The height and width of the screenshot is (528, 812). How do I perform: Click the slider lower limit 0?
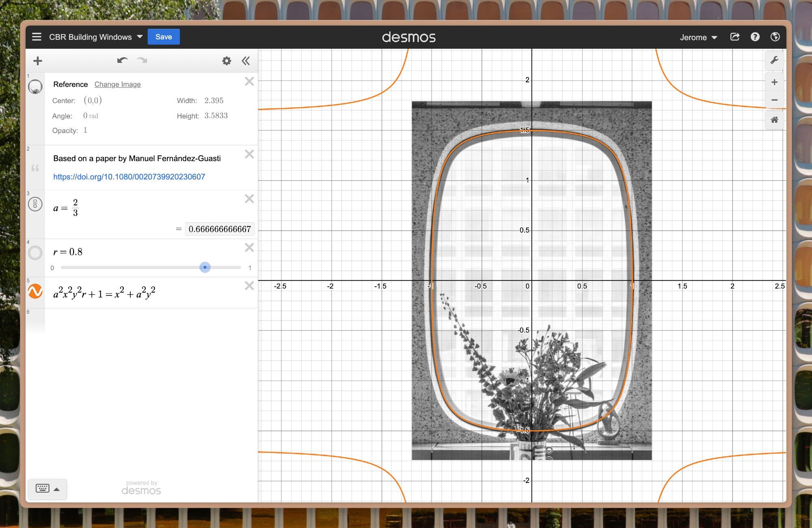[52, 268]
